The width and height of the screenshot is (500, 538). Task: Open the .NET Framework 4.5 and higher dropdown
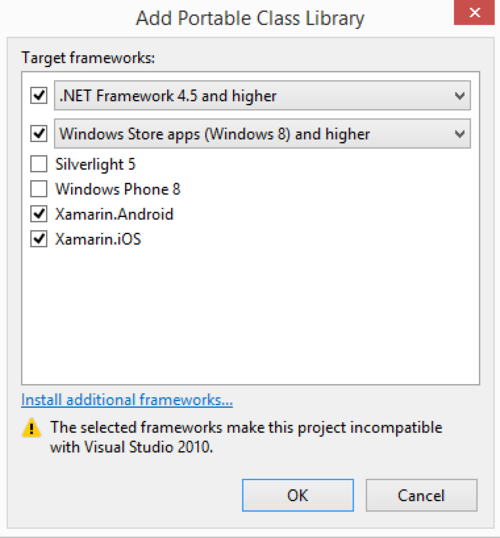262,95
